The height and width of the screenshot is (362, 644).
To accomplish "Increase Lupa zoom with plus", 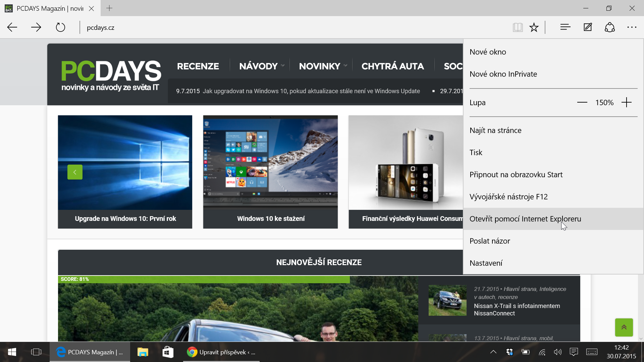I will (x=626, y=103).
